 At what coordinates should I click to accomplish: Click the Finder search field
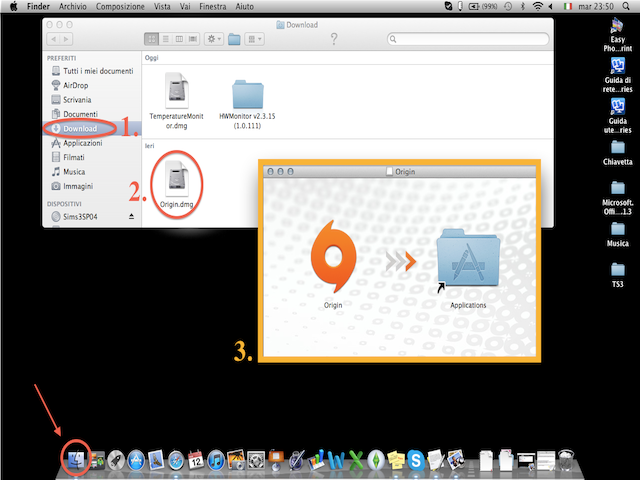(x=468, y=39)
